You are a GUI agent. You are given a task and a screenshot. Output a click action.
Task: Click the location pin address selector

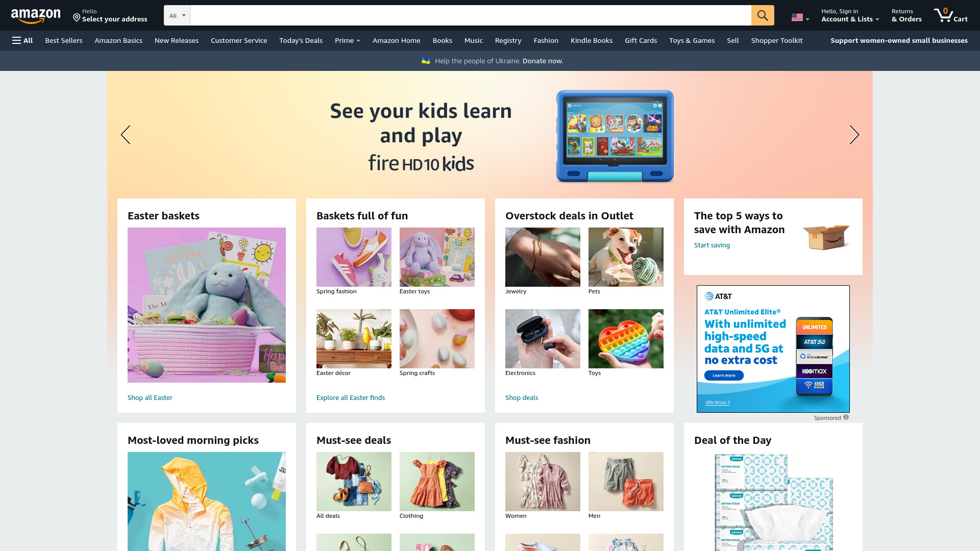(x=110, y=15)
